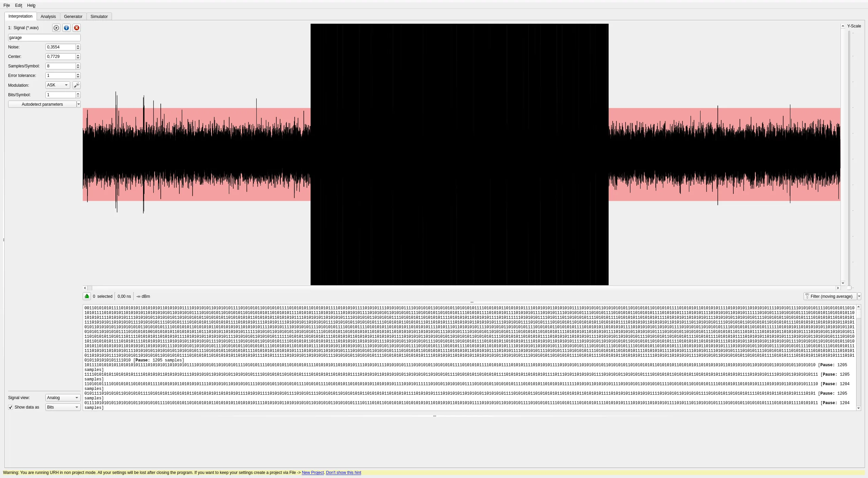This screenshot has height=478, width=868.
Task: Close the signal with red X icon
Action: 77,28
